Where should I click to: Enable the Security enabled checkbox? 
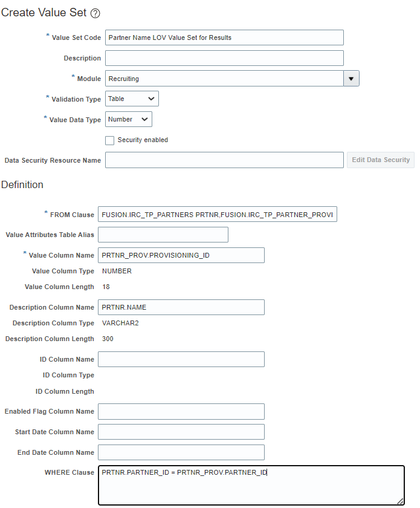pos(109,140)
